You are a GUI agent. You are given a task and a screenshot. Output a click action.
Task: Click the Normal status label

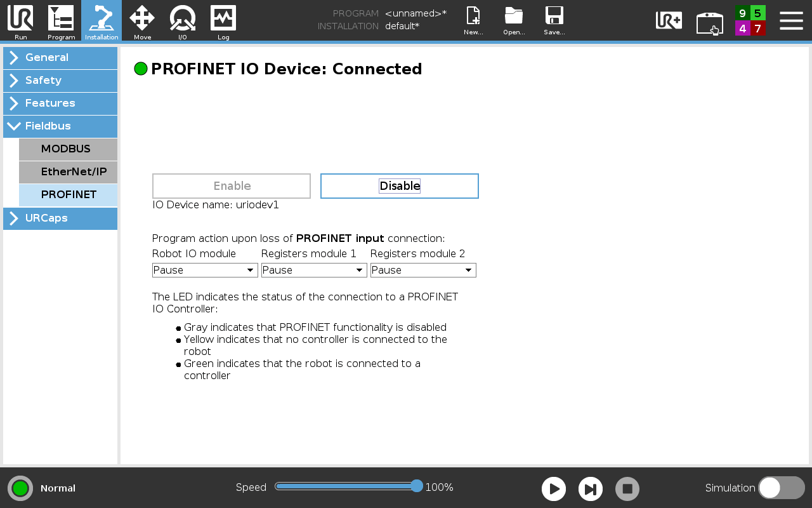tap(58, 488)
